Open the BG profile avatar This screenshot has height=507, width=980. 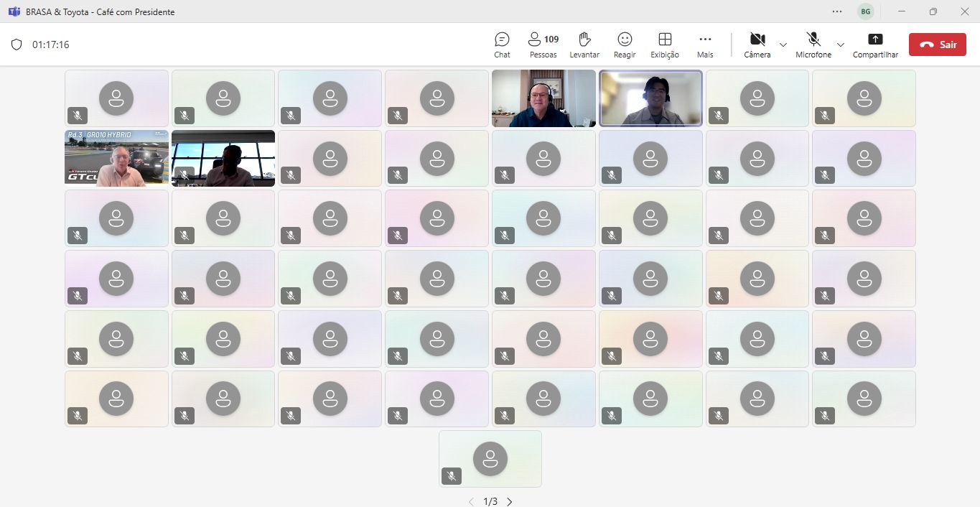pyautogui.click(x=866, y=11)
